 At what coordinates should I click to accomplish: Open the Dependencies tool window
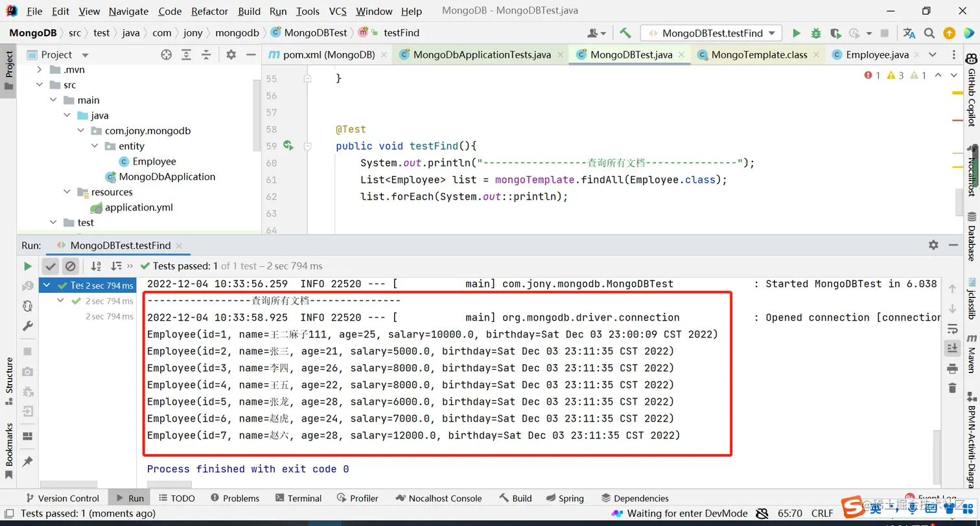pyautogui.click(x=635, y=498)
